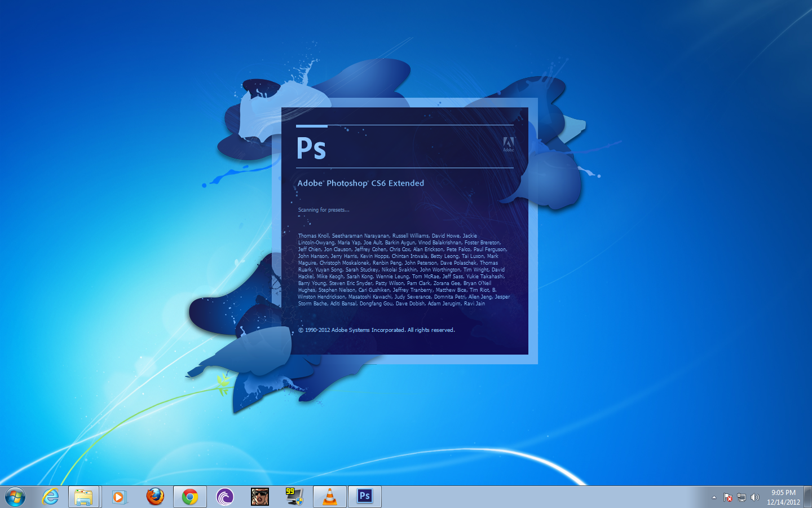Screen dimensions: 812x508
Task: Launch Windows Explorer from the taskbar
Action: click(x=83, y=497)
